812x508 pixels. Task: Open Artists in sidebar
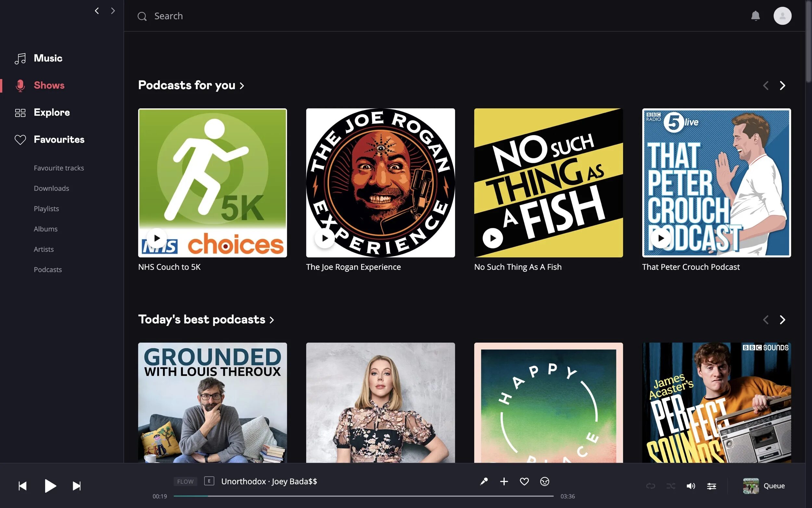tap(44, 249)
